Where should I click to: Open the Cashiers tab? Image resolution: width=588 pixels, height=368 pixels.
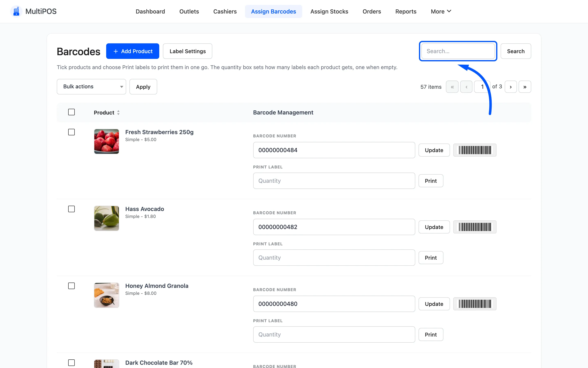coord(225,11)
